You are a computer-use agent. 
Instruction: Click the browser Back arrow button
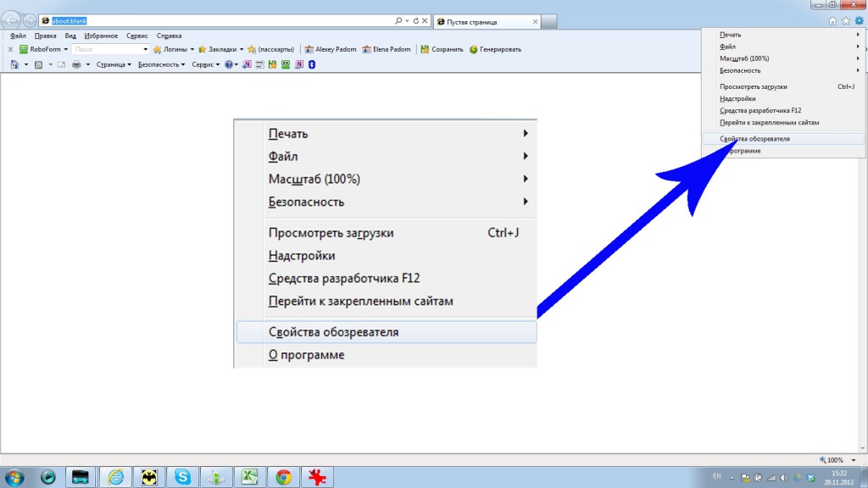point(14,20)
